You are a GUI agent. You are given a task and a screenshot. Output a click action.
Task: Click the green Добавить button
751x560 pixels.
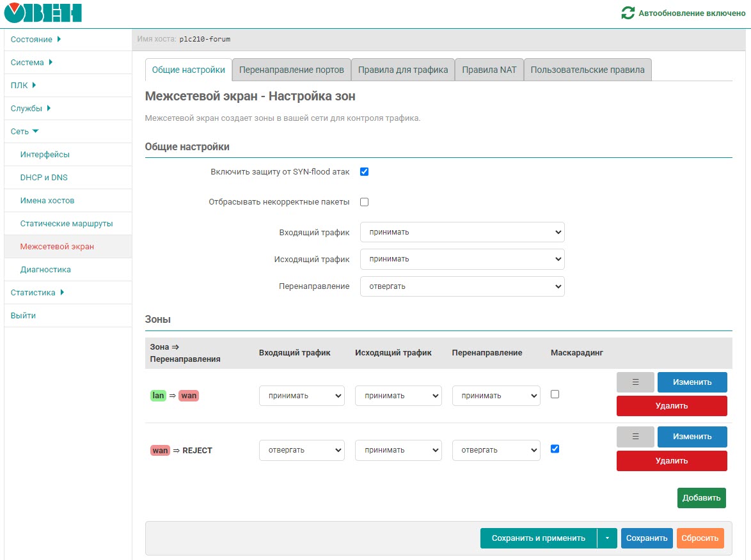[701, 498]
